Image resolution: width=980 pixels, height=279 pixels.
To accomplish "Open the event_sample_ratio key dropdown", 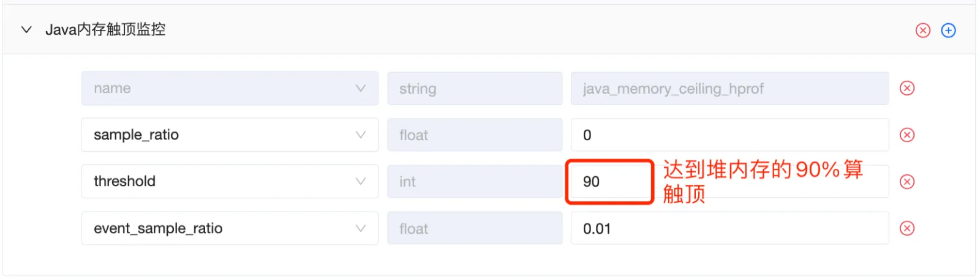I will pos(229,228).
